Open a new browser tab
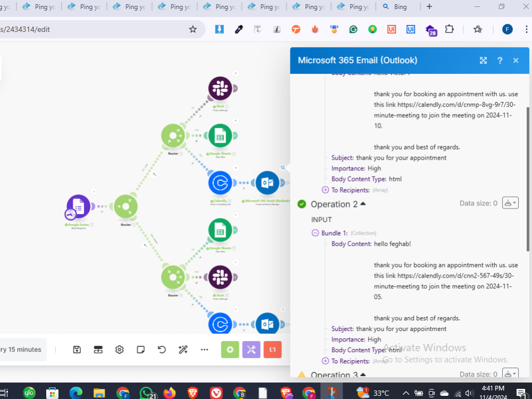This screenshot has width=532, height=399. (429, 7)
